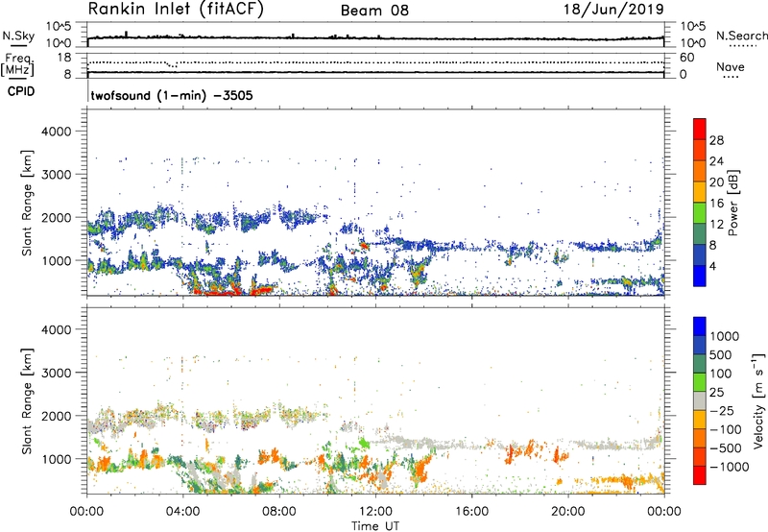
Task: Click power colorbar tick label '28'
Action: coord(716,140)
